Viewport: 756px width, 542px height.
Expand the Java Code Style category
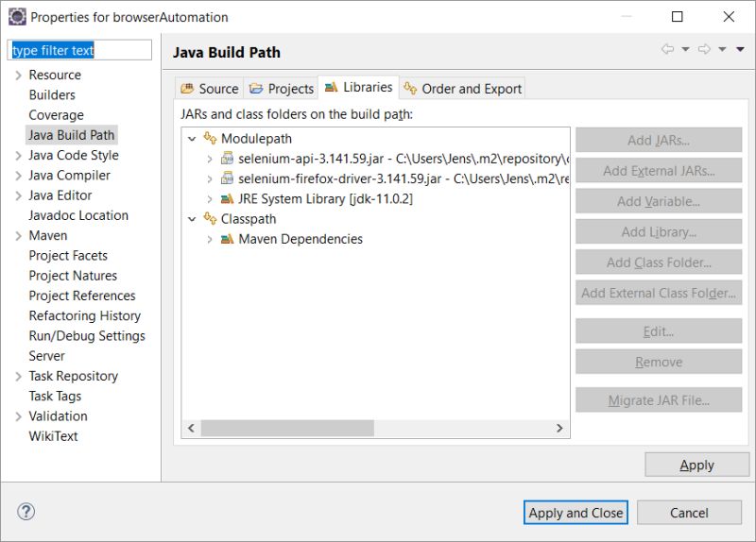click(18, 156)
